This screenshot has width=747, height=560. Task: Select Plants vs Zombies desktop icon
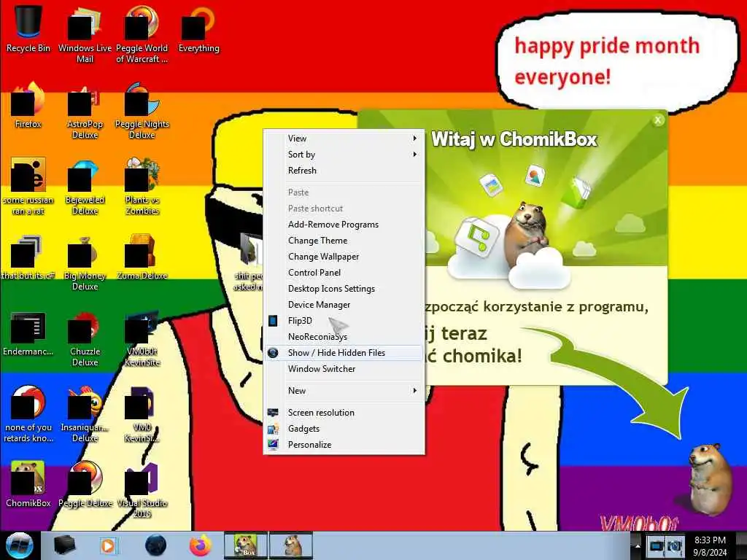142,186
